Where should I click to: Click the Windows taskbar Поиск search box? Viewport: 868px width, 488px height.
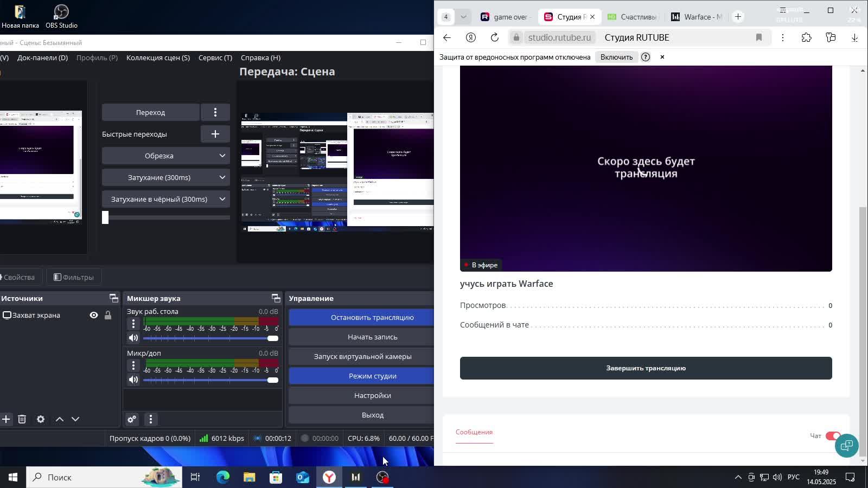point(104,477)
